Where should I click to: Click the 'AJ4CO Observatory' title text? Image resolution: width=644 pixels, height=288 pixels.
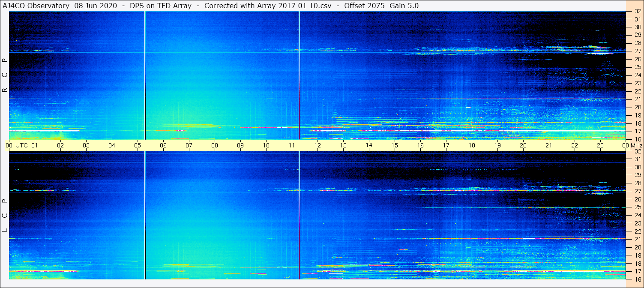coord(36,6)
